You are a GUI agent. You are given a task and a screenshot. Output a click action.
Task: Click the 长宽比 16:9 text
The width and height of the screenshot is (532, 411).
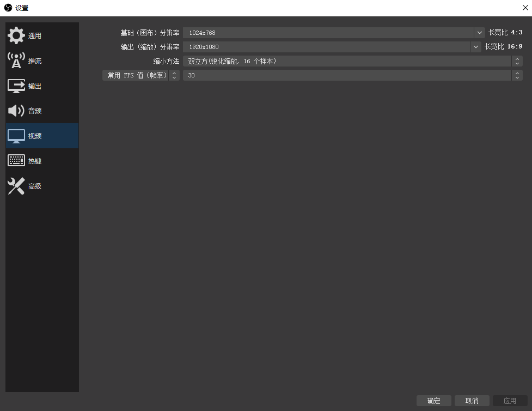(x=504, y=46)
